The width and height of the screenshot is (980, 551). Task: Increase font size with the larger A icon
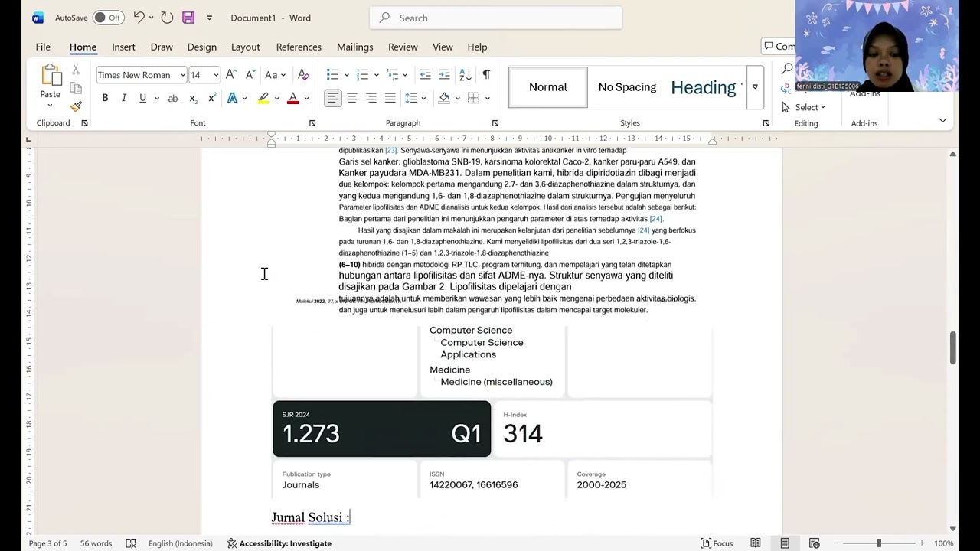point(231,75)
